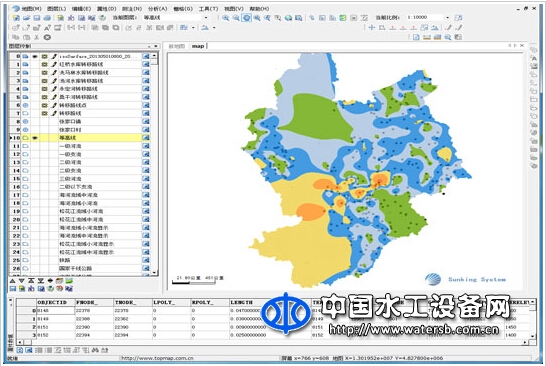546x366 pixels.
Task: Click attribute table horizontal scroll right arrow
Action: tap(525, 343)
